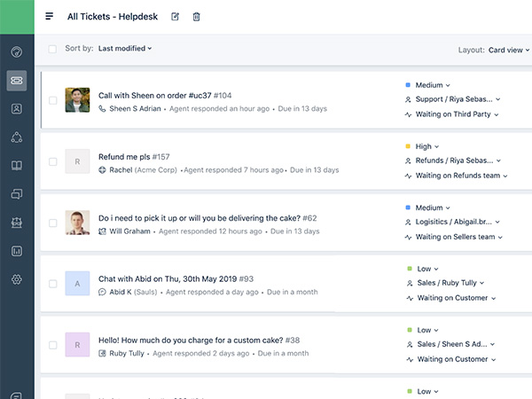This screenshot has width=532, height=399.
Task: Click Will Graham's avatar photo
Action: [77, 223]
